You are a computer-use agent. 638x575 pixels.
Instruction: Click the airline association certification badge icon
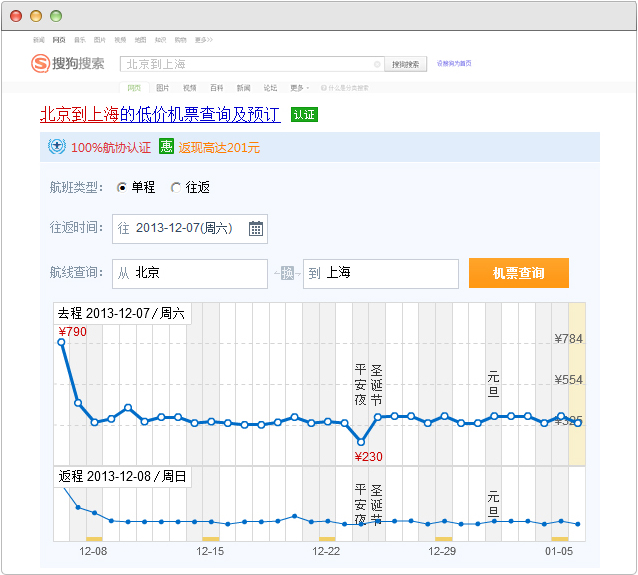57,147
